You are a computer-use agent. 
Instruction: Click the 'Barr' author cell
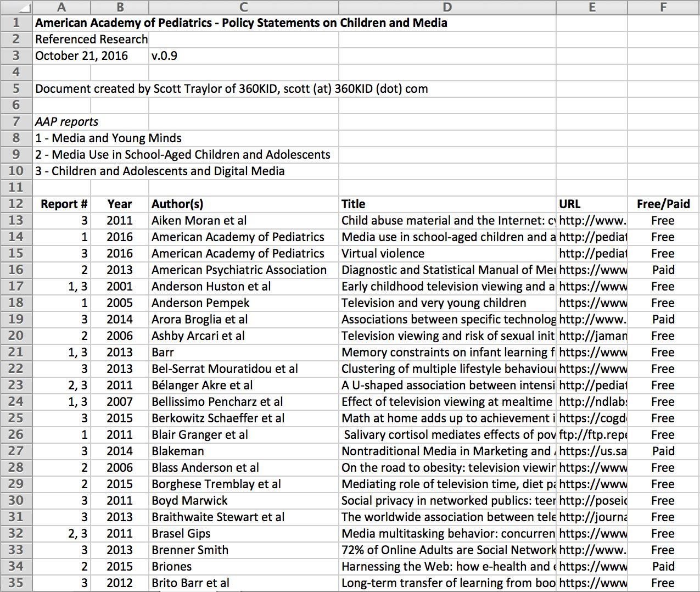pyautogui.click(x=244, y=352)
